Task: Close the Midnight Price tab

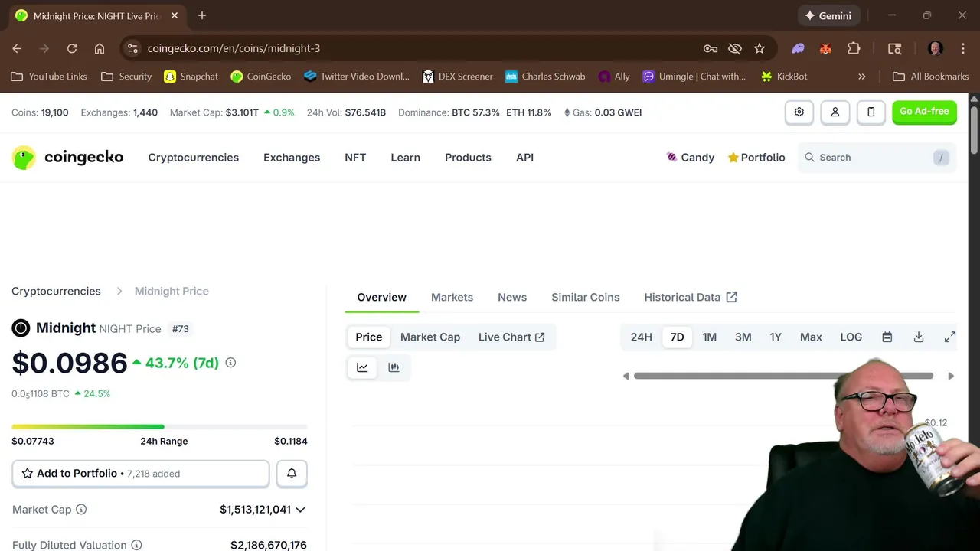Action: [175, 15]
